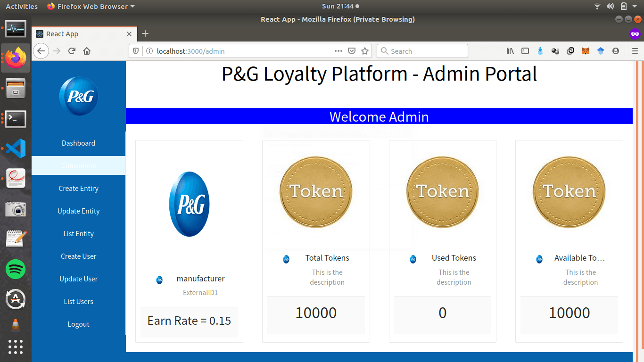Click the Total Tokens value 10000

316,313
